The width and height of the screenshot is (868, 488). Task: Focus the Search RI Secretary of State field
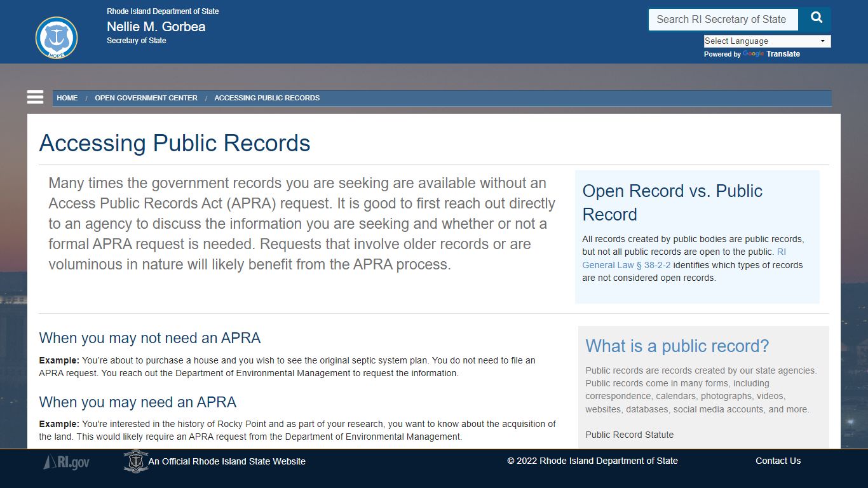(723, 20)
